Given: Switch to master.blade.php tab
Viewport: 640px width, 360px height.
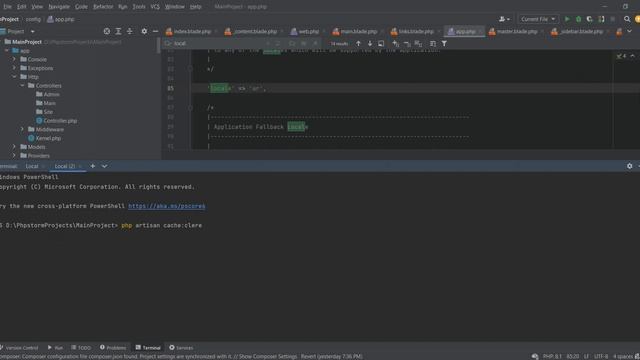Looking at the screenshot, I should coord(513,31).
